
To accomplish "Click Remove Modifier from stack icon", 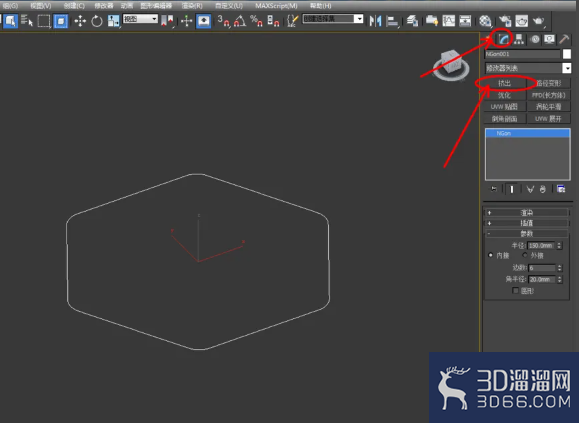I will pyautogui.click(x=542, y=189).
